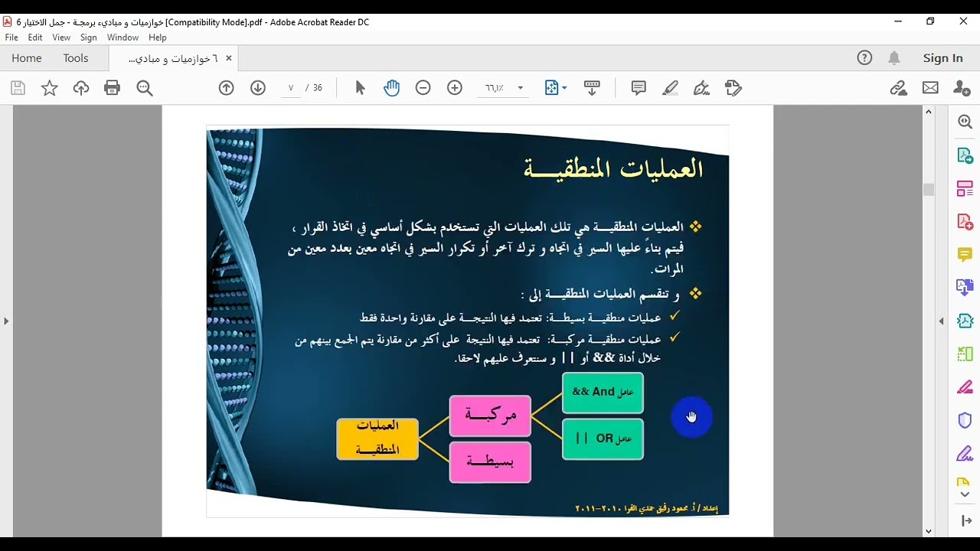Open the Help question mark icon

(864, 58)
